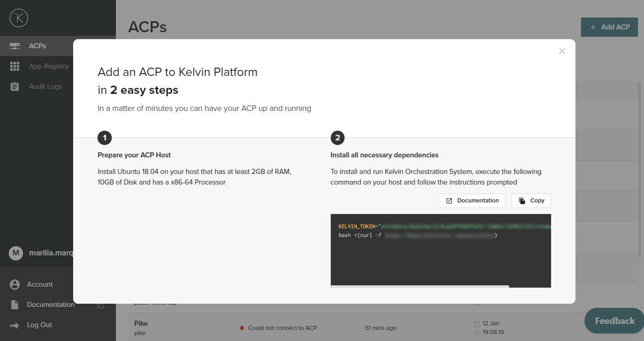
Task: Click the bash curl command line
Action: (418, 235)
